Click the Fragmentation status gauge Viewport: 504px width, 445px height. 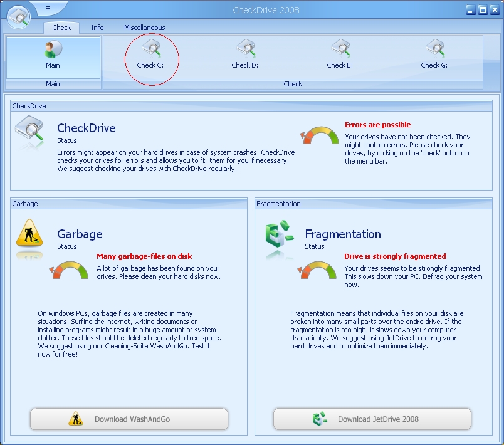317,270
